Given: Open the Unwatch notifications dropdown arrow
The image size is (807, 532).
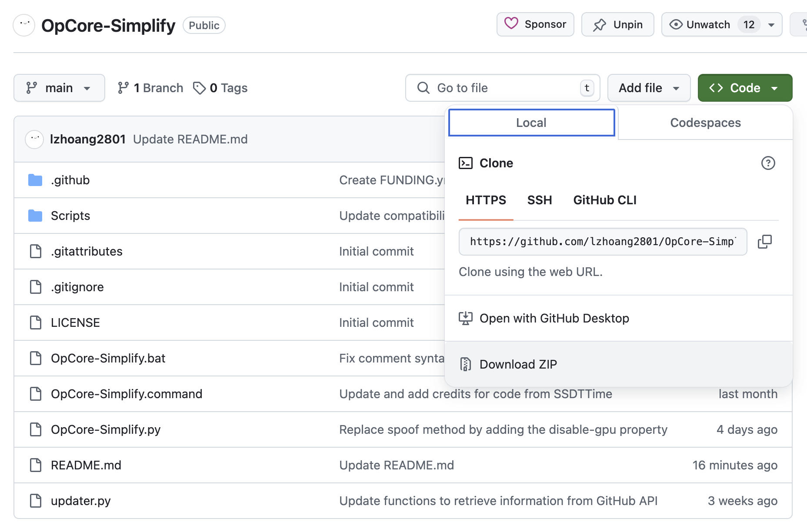Looking at the screenshot, I should (x=771, y=25).
